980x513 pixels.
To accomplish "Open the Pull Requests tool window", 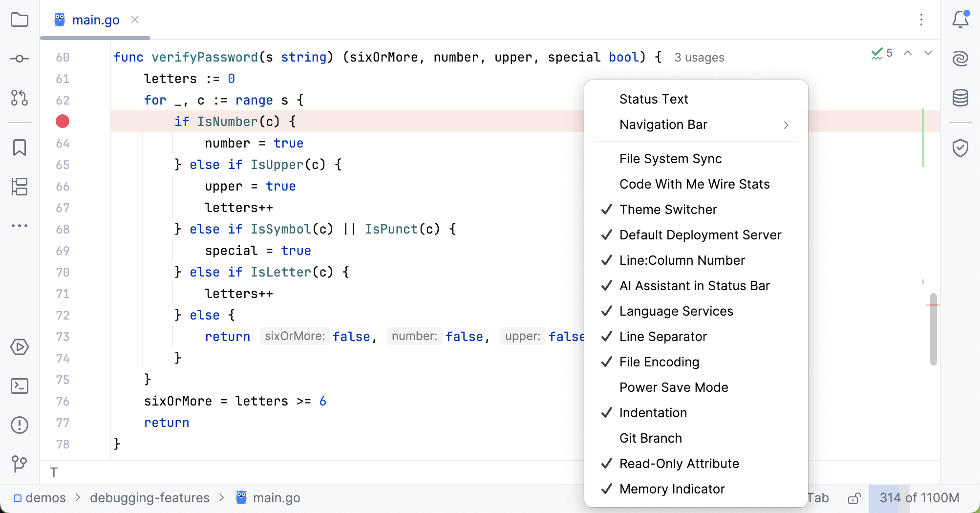I will point(20,98).
